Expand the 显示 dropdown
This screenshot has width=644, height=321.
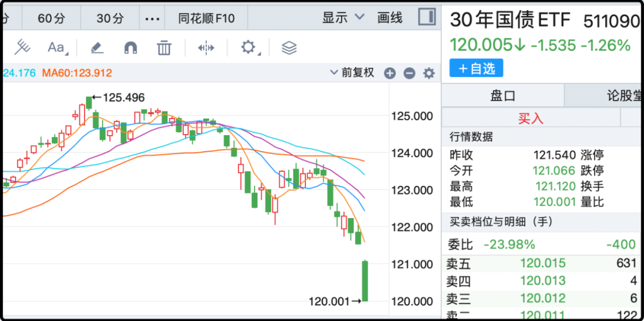(343, 17)
